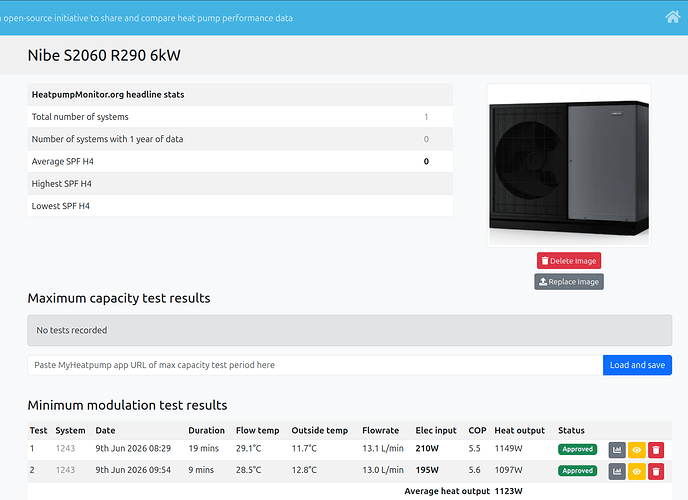This screenshot has width=688, height=500.
Task: Open chart for test 2
Action: point(617,471)
